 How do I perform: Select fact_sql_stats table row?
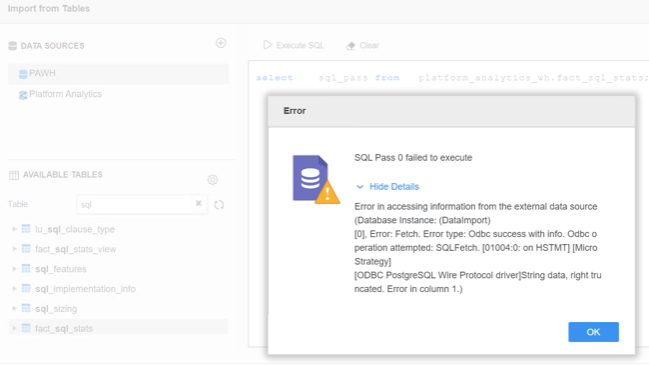click(x=118, y=328)
